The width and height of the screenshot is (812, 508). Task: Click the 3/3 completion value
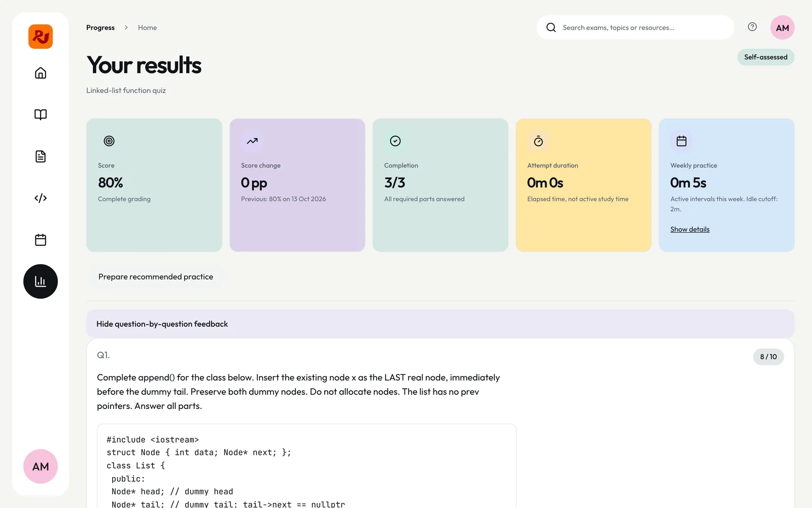tap(395, 183)
